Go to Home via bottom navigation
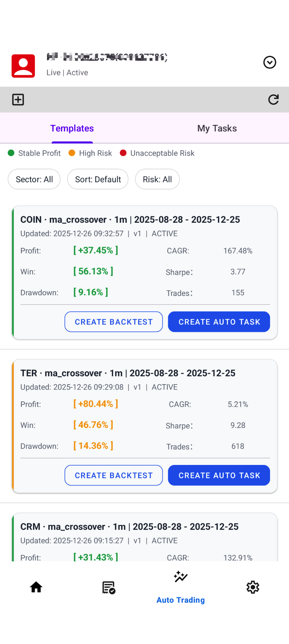Image resolution: width=289 pixels, height=644 pixels. coord(36,587)
